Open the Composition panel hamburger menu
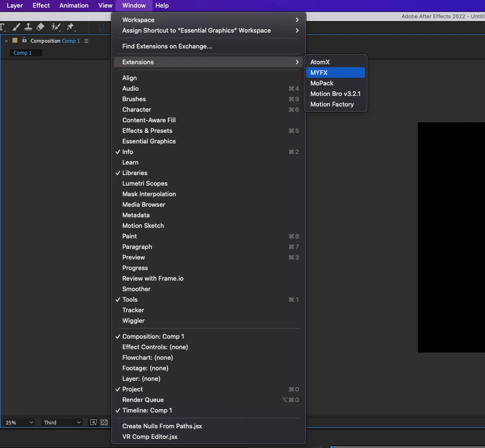Screen dimensions: 485x448 click(86, 41)
